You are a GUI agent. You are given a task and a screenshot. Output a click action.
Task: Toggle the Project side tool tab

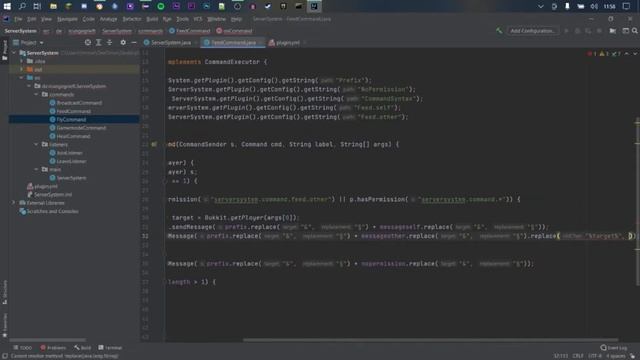tap(4, 50)
